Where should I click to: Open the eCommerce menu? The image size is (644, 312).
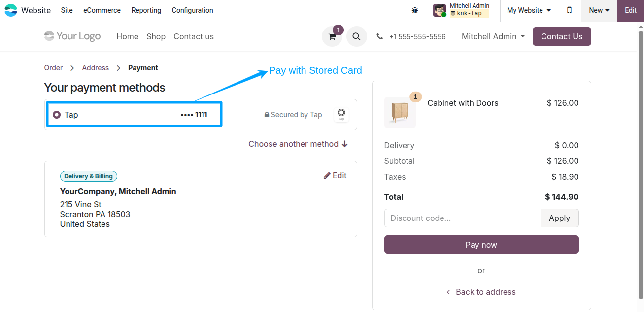click(x=102, y=10)
